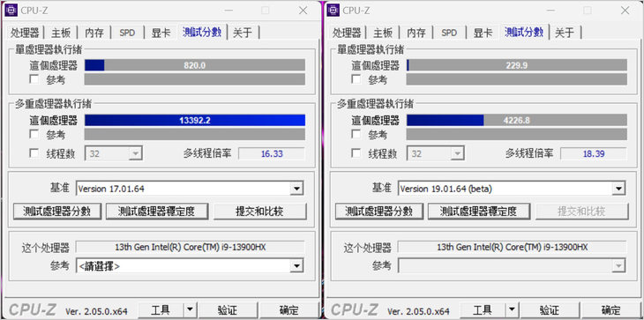Screen dimensions: 644x320
Task: Open the SPD tab in the right window
Action: point(449,33)
